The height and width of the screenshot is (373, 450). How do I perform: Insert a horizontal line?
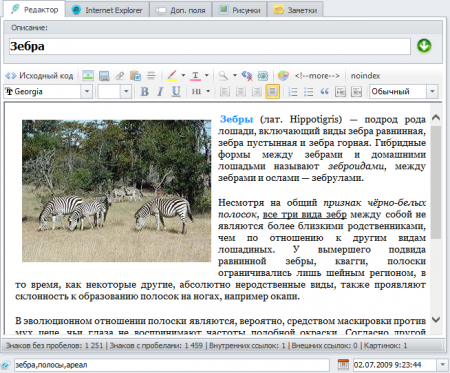click(x=151, y=76)
